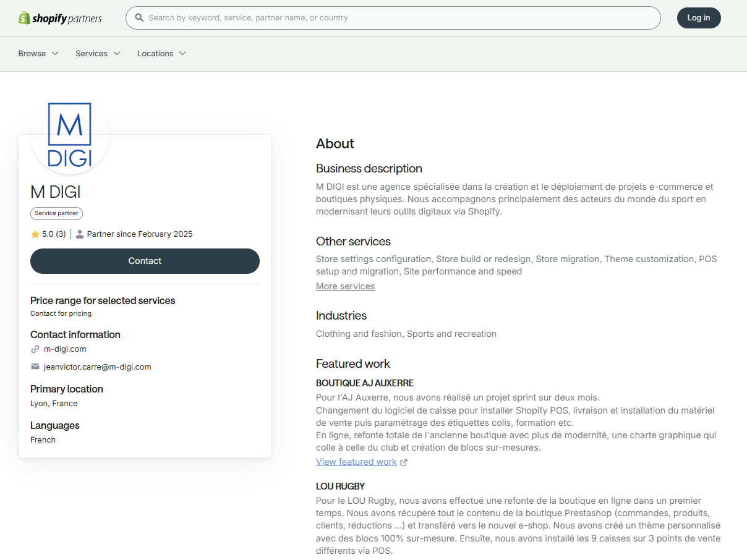Image resolution: width=747 pixels, height=560 pixels.
Task: Click the envelope icon beside email address
Action: 35,367
